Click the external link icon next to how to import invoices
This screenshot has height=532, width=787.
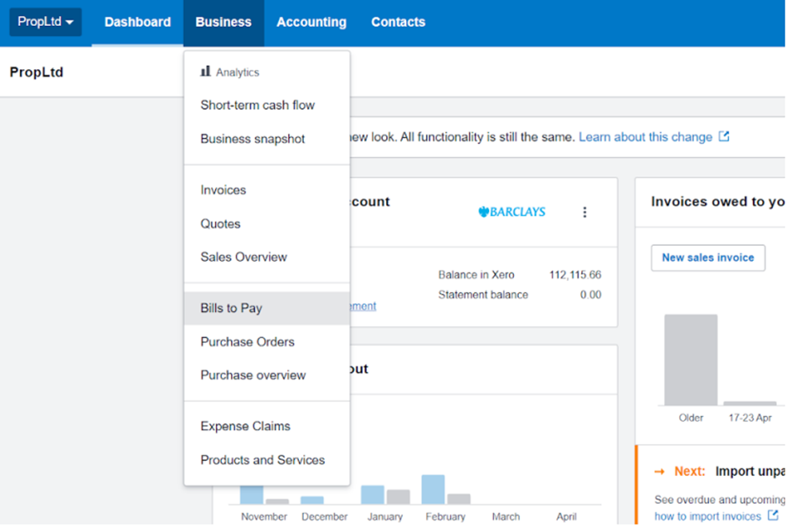[x=773, y=516]
